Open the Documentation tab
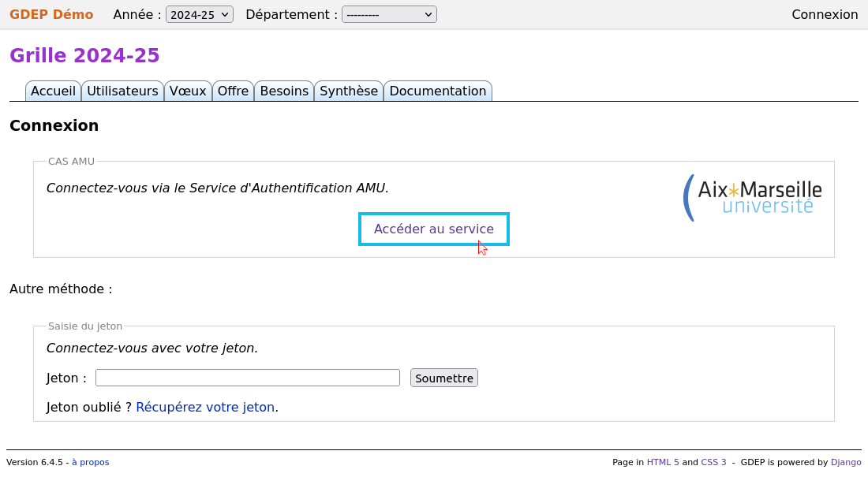868x477 pixels. click(437, 91)
